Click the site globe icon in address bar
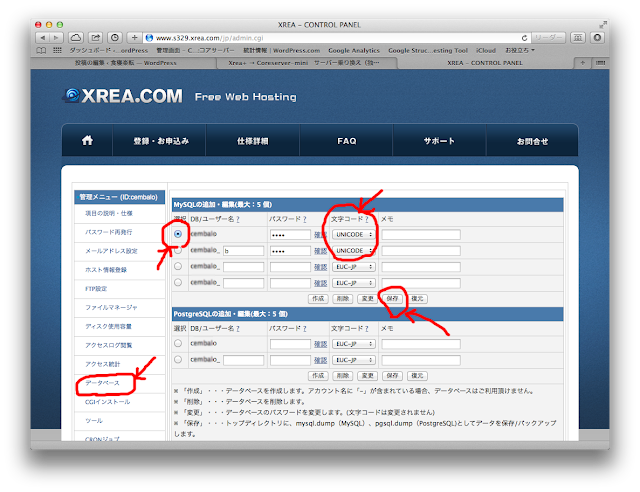640x492 pixels. click(x=149, y=38)
